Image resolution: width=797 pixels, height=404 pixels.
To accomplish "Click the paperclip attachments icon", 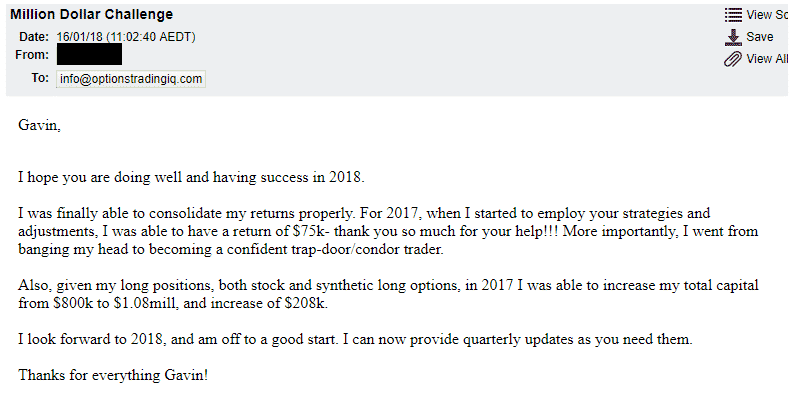I will (732, 59).
